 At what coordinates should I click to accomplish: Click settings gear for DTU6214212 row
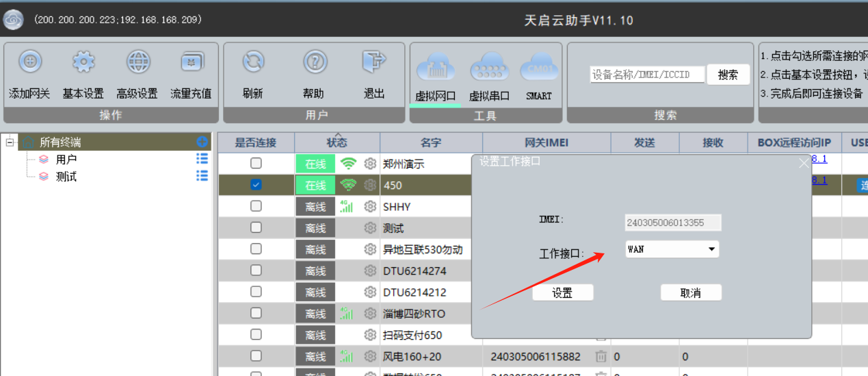(x=370, y=292)
